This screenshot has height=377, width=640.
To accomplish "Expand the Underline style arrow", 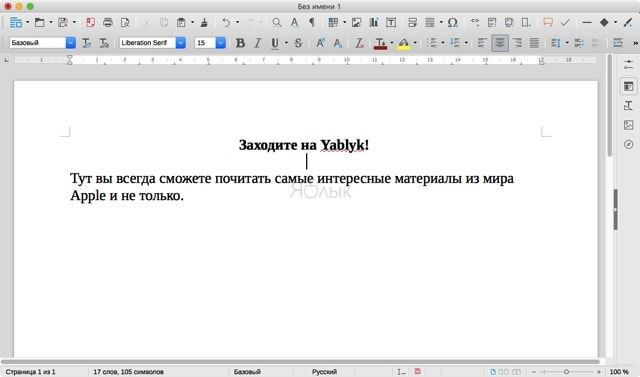I will point(286,43).
